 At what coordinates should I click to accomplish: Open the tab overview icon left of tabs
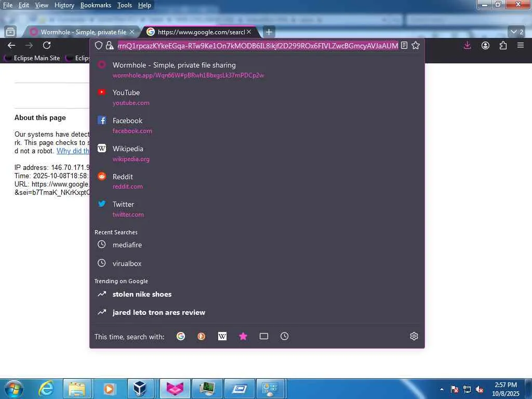(10, 32)
